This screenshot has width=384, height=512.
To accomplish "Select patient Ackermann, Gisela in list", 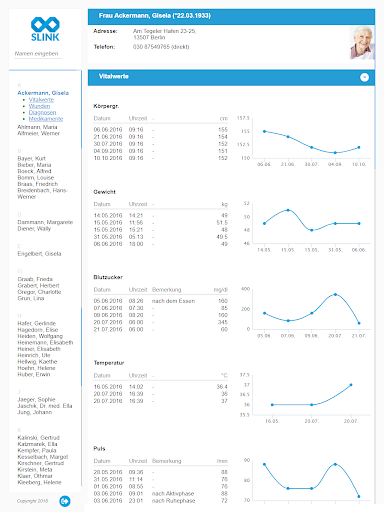I will coord(43,93).
